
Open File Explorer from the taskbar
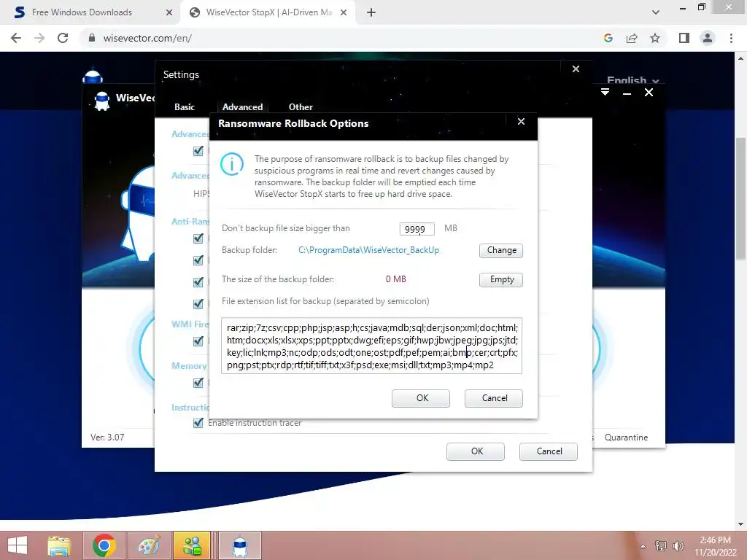click(x=60, y=545)
